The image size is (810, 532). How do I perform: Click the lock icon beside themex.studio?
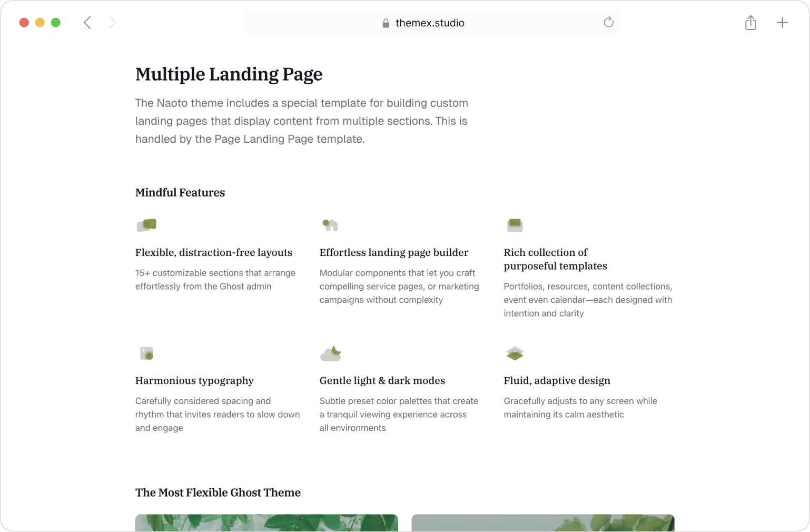coord(386,23)
